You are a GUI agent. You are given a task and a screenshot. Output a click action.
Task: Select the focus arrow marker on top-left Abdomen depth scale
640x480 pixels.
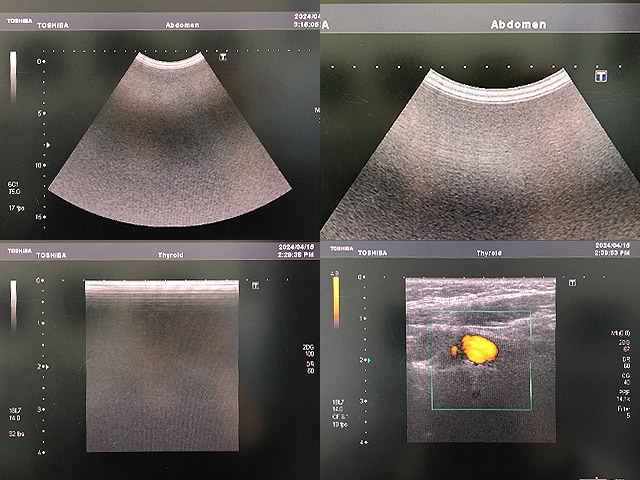click(48, 145)
